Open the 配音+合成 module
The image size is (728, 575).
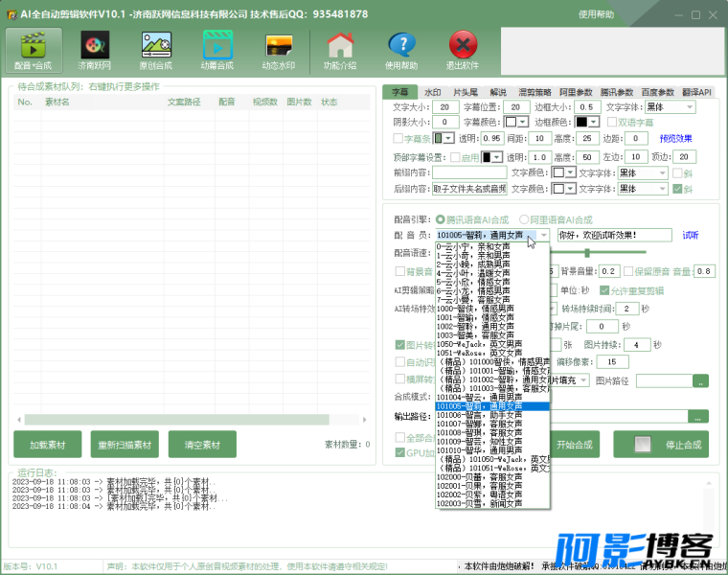tap(34, 50)
